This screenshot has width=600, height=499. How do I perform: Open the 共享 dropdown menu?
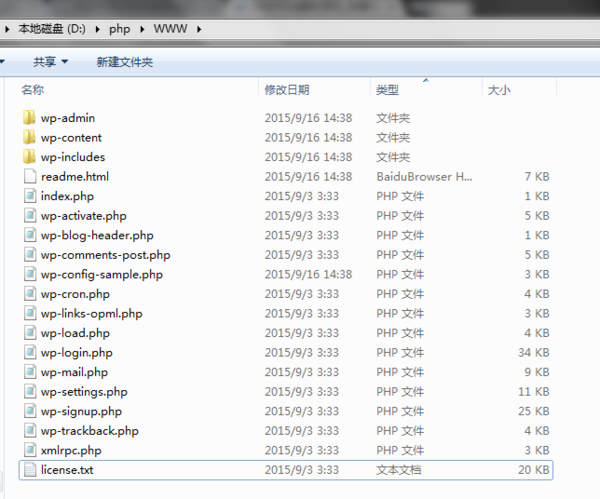pyautogui.click(x=50, y=62)
